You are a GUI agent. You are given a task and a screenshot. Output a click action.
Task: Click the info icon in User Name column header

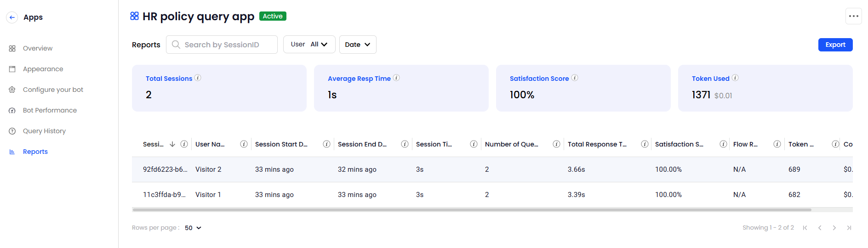pos(244,144)
